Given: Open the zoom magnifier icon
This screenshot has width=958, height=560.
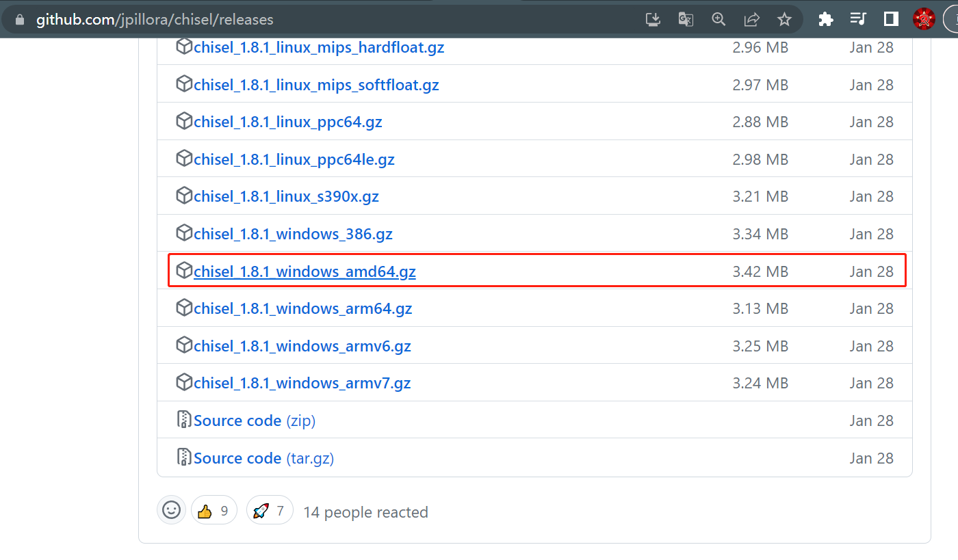Looking at the screenshot, I should 718,19.
